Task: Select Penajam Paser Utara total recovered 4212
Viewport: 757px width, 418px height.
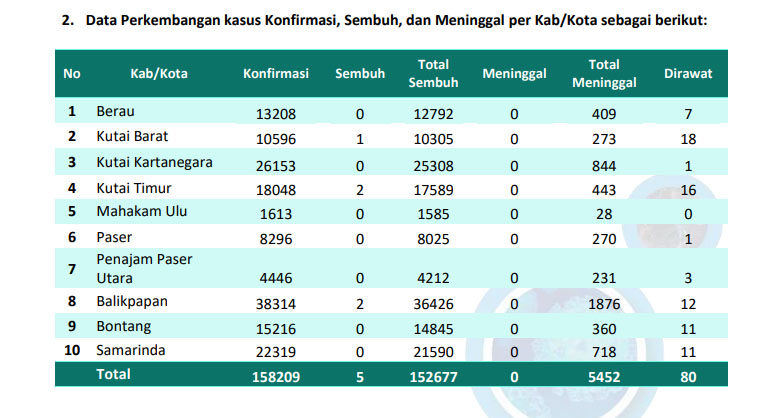Action: [433, 279]
